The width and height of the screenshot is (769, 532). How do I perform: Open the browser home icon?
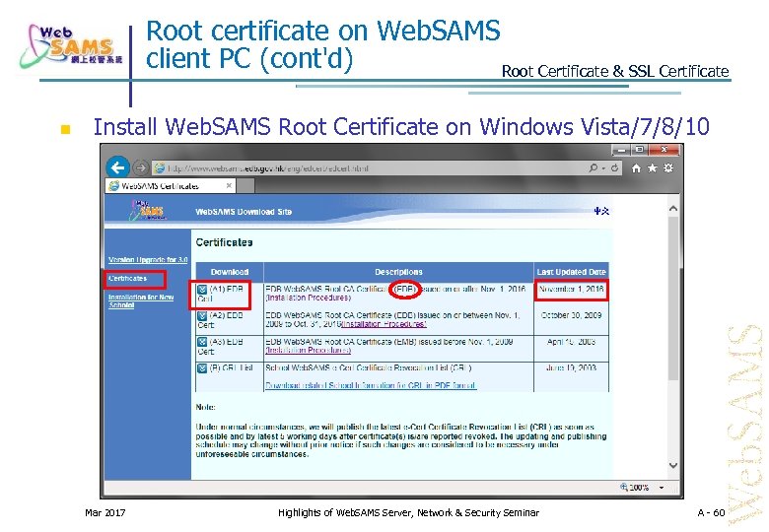coord(636,168)
